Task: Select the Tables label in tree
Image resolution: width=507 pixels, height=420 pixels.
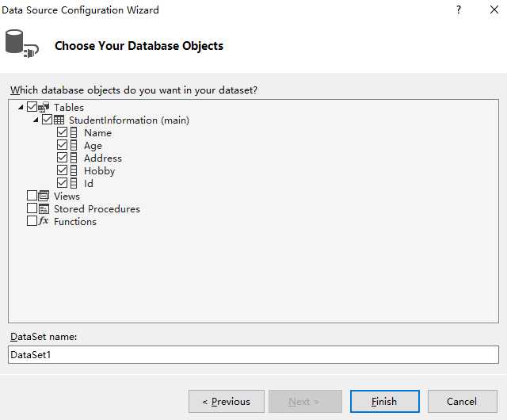Action: click(x=69, y=108)
